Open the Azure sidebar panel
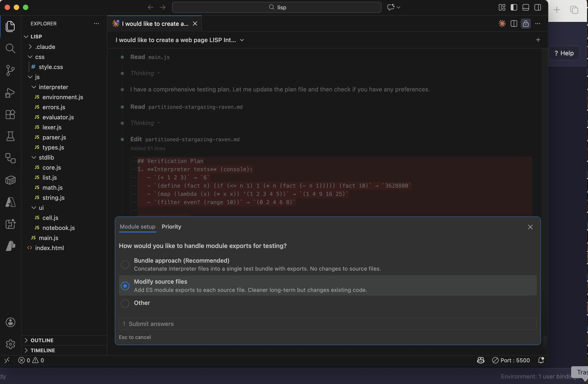The width and height of the screenshot is (588, 384). 10,202
